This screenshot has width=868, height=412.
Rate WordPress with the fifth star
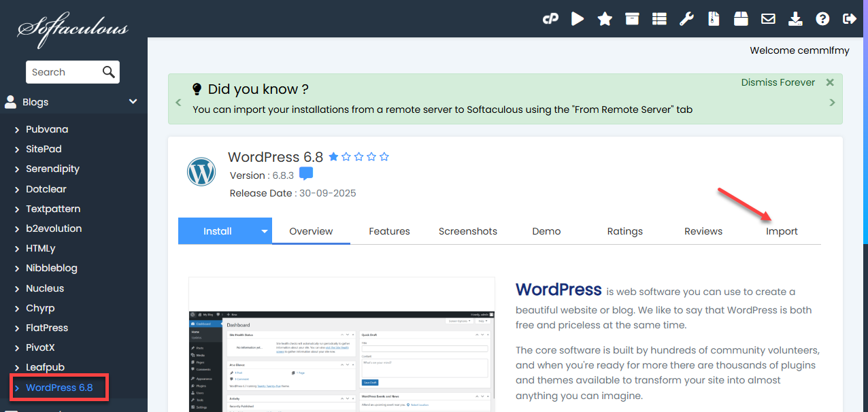click(x=384, y=157)
